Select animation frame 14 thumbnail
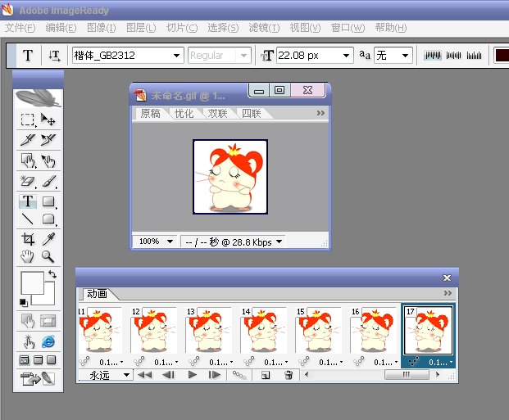 [263, 330]
